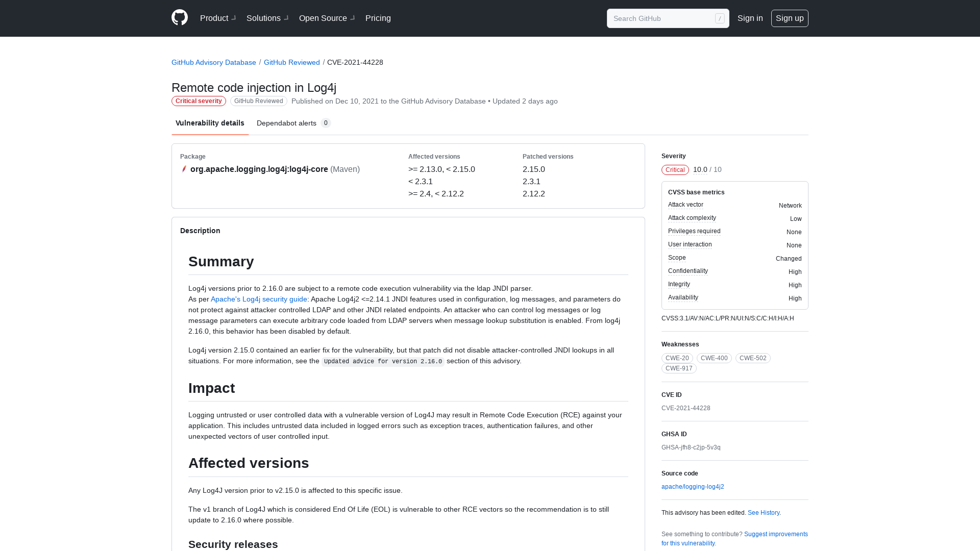Click the affected version '>= 2.4, < 2.12.2'
Viewport: 980px width, 551px height.
click(x=436, y=193)
